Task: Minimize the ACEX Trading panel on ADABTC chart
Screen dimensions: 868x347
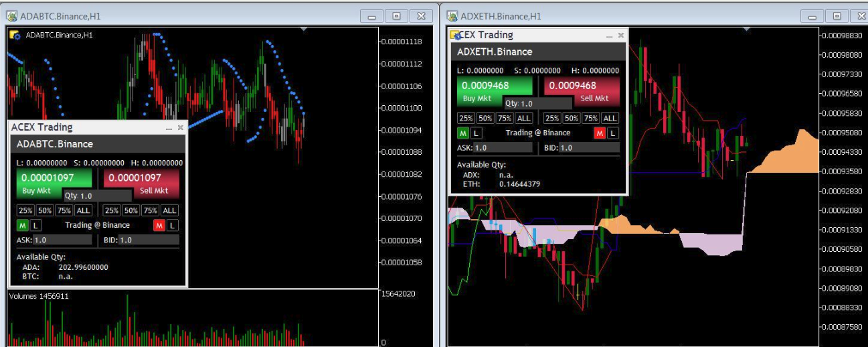Action: tap(169, 127)
